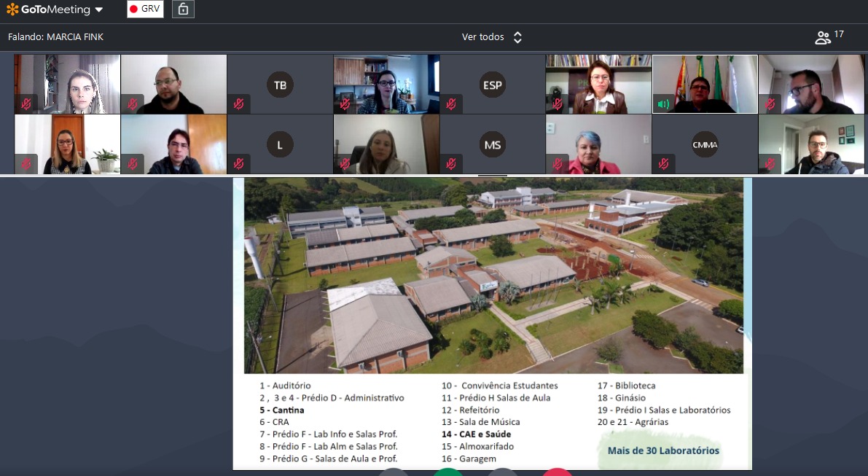Viewport: 868px width, 476px height.
Task: Open the GoToMeeting dropdown arrow menu
Action: click(x=99, y=10)
